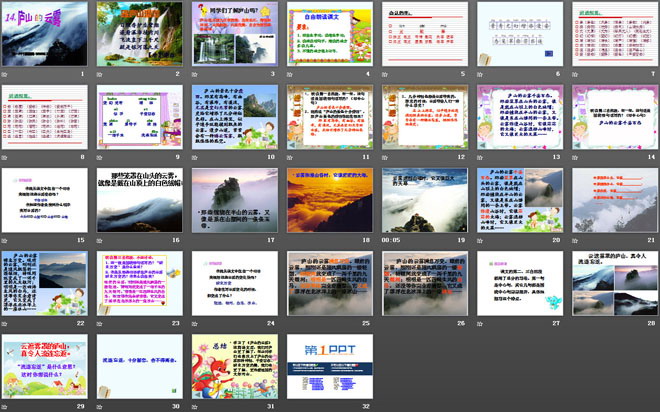This screenshot has width=660, height=412.
Task: Choose slide 7 with red bullet list
Action: point(612,33)
